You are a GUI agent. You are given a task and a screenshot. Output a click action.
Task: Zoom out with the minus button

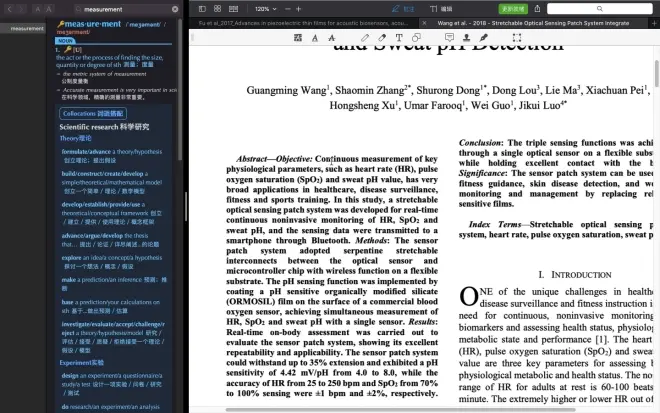click(287, 9)
